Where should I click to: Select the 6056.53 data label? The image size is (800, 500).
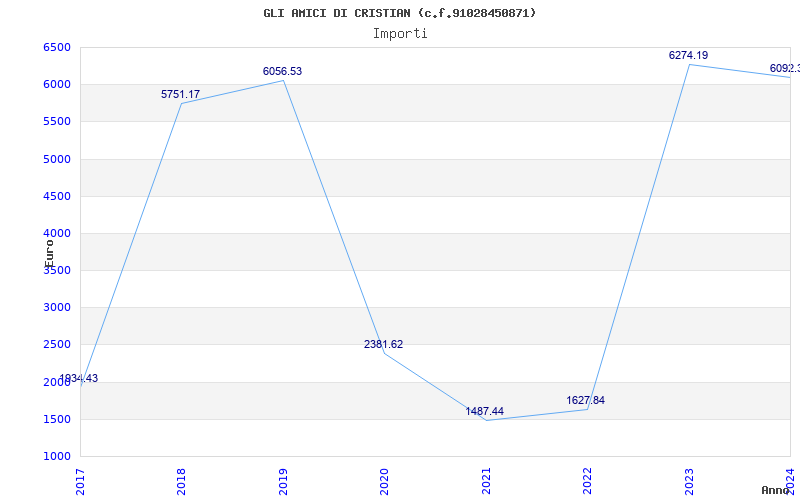coord(282,71)
